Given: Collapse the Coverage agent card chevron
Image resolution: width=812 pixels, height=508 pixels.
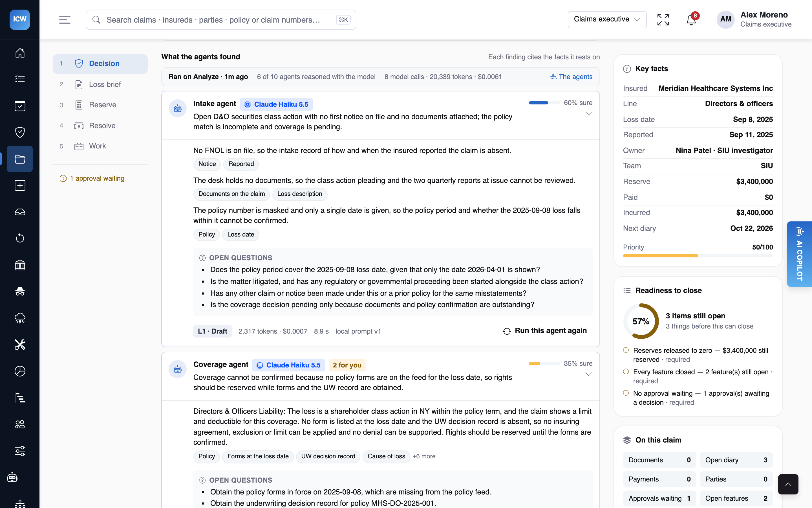Looking at the screenshot, I should (x=588, y=374).
